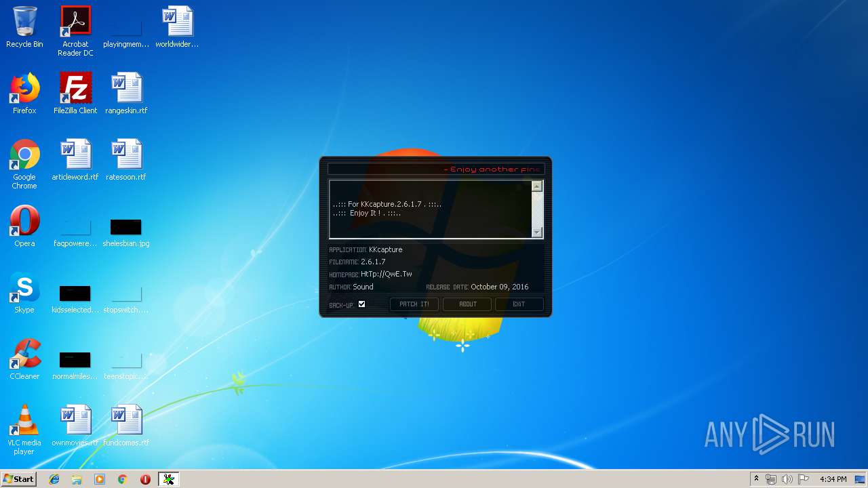The height and width of the screenshot is (488, 868).
Task: Open the Recycle Bin desktop icon
Action: 24,28
